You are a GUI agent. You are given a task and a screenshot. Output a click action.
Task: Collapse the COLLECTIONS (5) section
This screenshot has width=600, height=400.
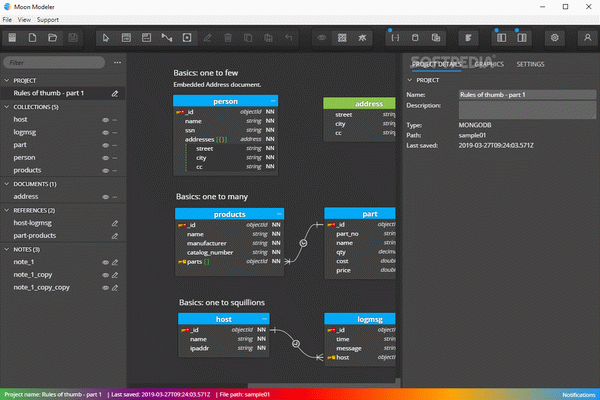(x=7, y=107)
